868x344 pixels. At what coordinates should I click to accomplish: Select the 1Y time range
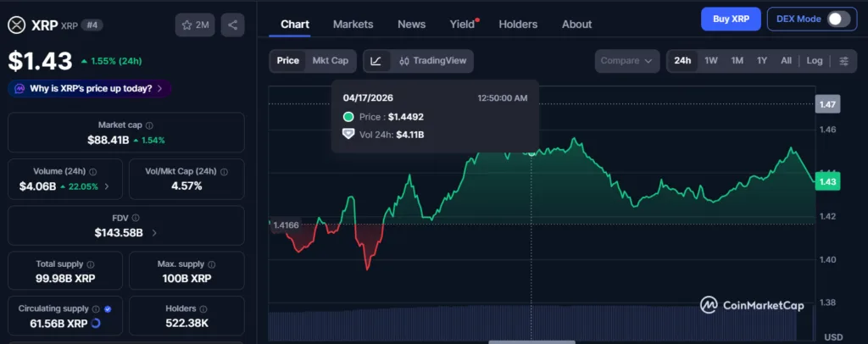762,61
